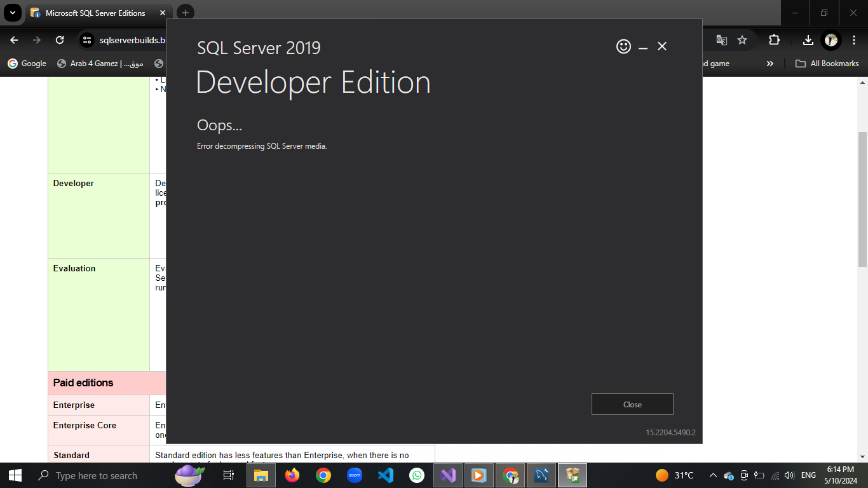
Task: Close the SQL Server installer error dialog
Action: point(632,404)
